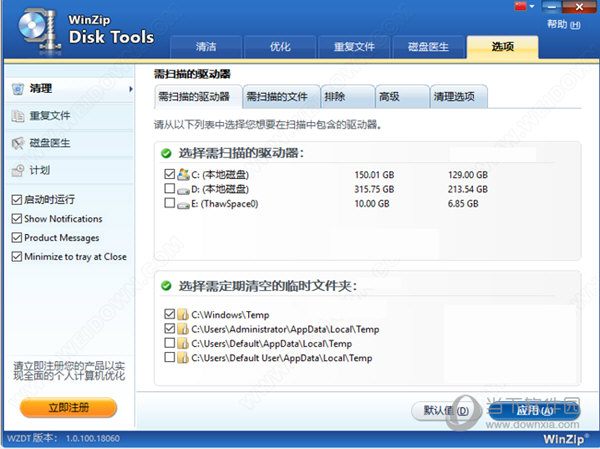Select 清理 in the left sidebar

pos(70,89)
